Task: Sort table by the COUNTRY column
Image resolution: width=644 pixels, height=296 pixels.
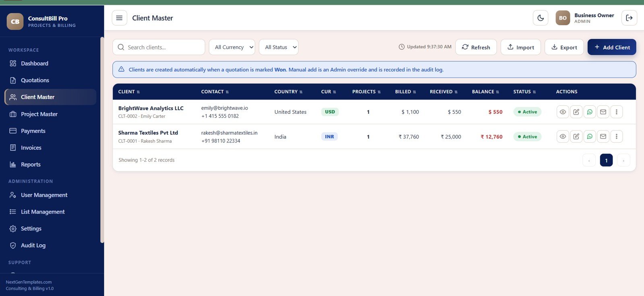Action: coord(288,92)
